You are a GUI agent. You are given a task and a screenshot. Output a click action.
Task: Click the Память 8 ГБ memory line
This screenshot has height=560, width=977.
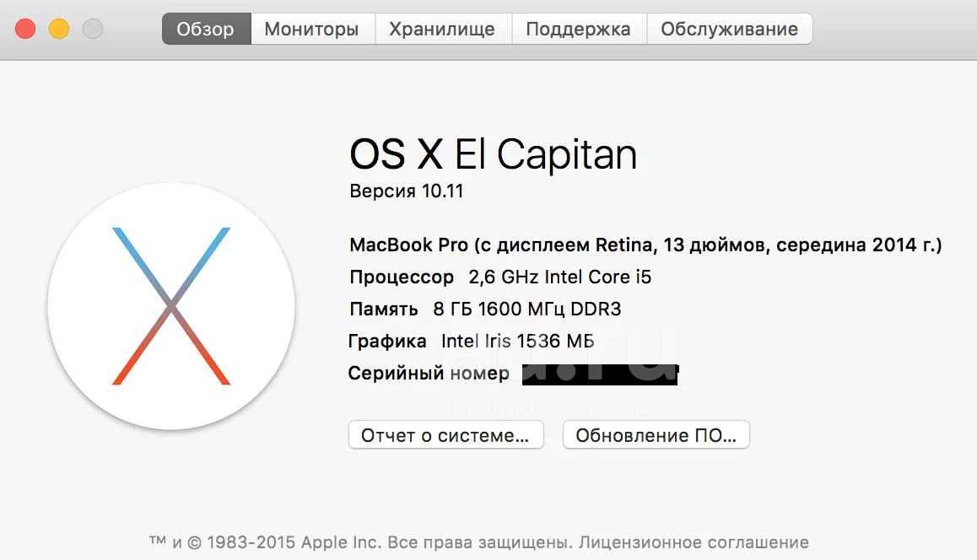pos(485,309)
